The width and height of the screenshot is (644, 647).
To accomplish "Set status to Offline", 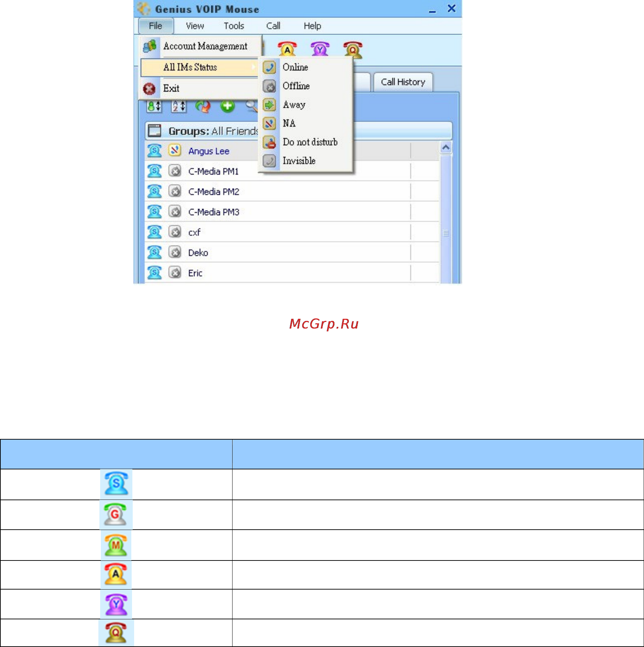I will click(x=305, y=86).
